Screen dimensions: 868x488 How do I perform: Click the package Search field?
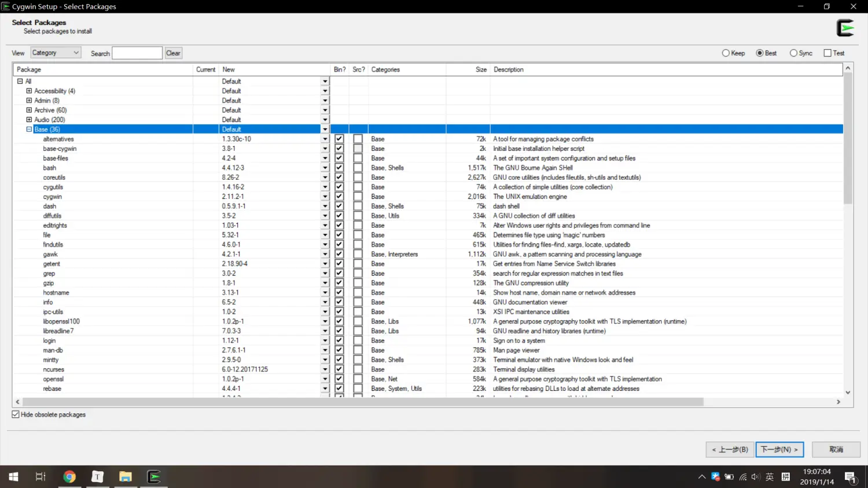point(137,53)
